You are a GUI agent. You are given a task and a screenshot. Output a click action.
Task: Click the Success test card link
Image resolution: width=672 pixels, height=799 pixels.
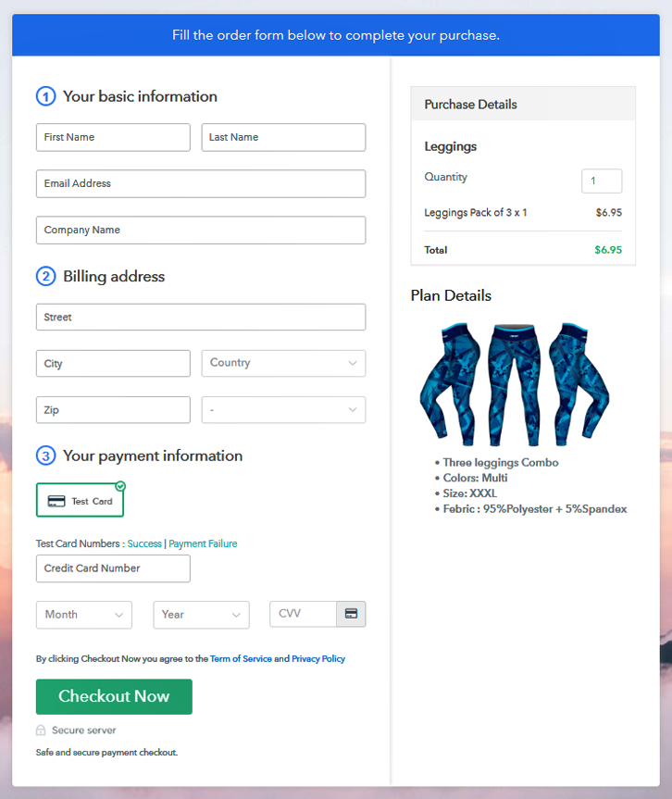tap(144, 543)
